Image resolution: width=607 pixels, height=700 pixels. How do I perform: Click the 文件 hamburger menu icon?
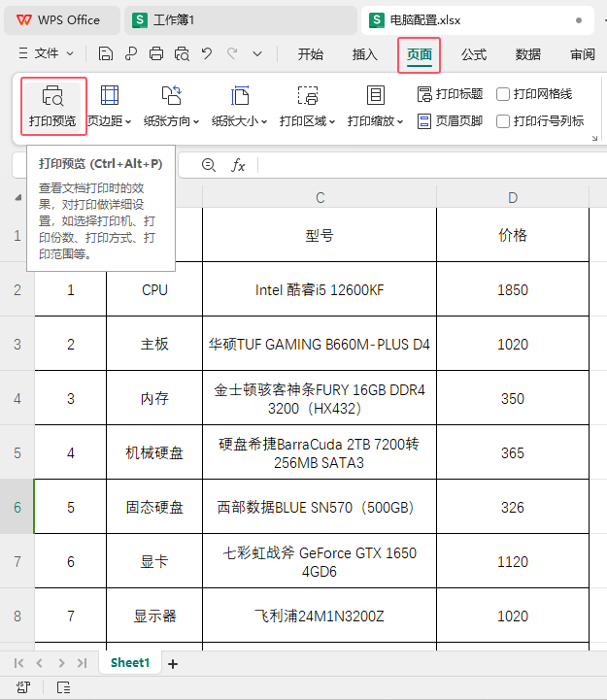pyautogui.click(x=23, y=53)
